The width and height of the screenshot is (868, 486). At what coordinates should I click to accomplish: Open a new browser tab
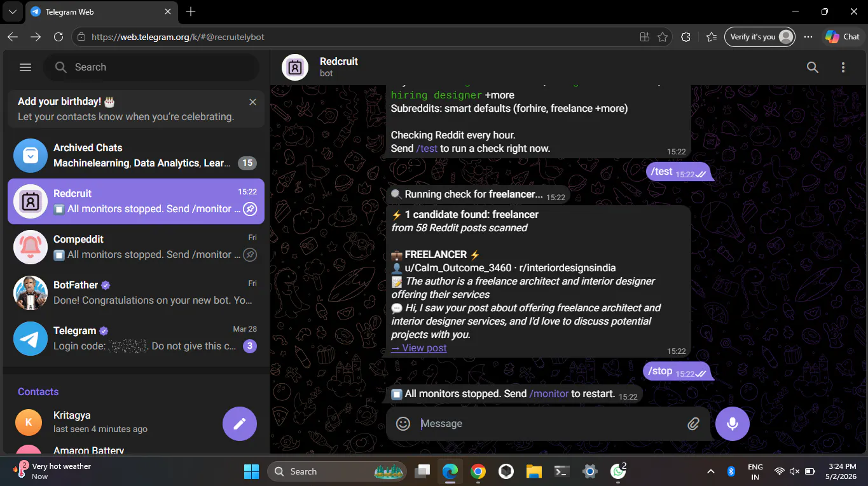tap(191, 11)
